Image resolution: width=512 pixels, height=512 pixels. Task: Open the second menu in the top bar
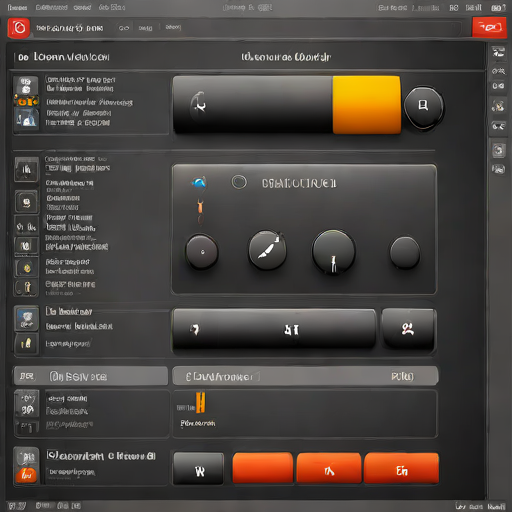coord(51,7)
